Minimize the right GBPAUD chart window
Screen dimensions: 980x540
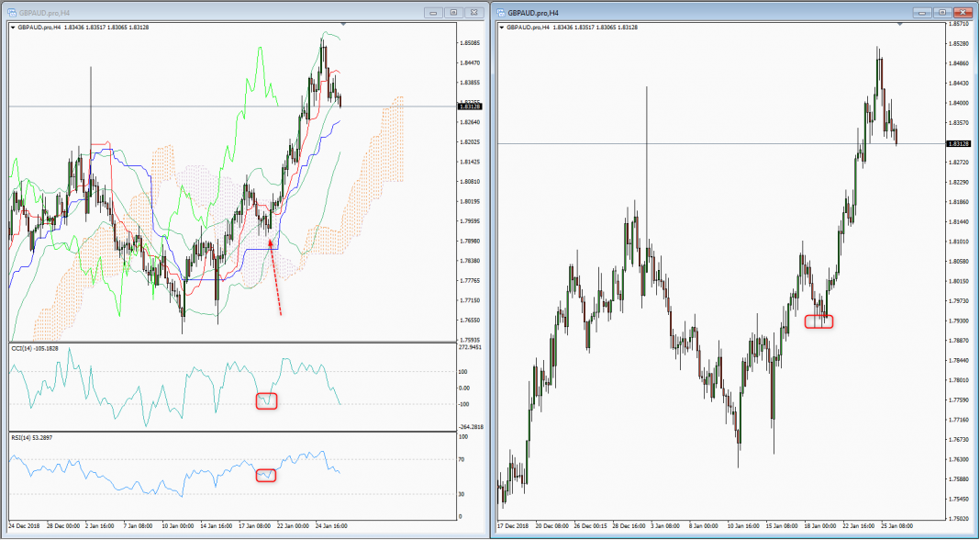click(923, 12)
